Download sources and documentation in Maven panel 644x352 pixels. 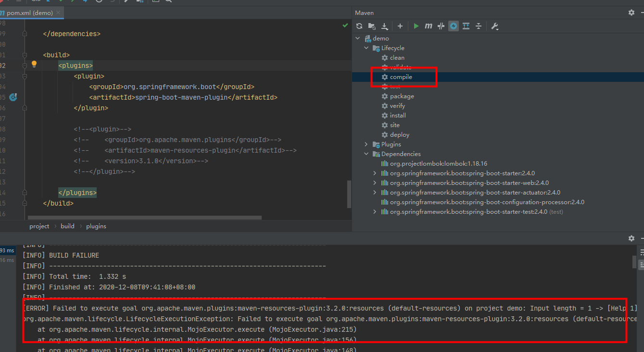click(384, 26)
